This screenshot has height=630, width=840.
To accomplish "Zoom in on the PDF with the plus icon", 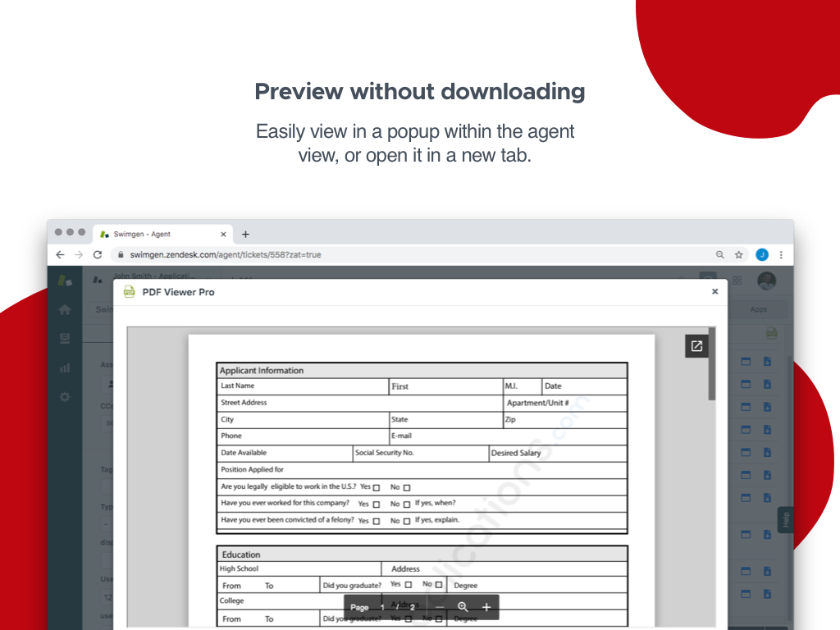I will (x=486, y=607).
